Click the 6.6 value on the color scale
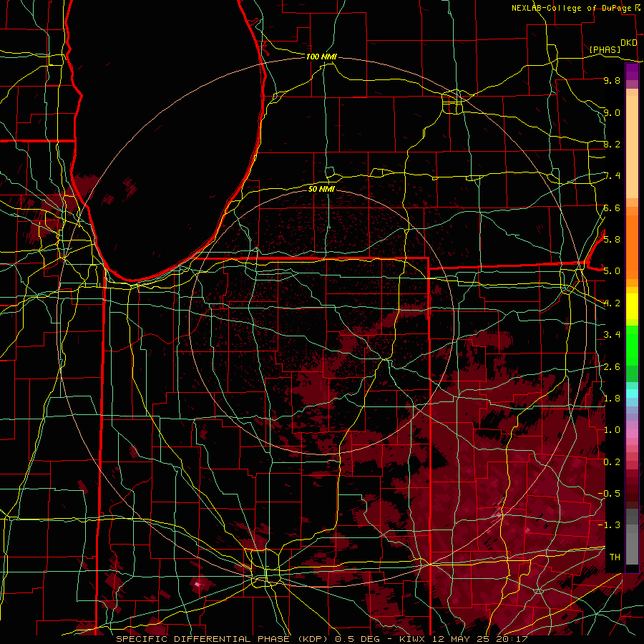The image size is (644, 644). tap(612, 208)
